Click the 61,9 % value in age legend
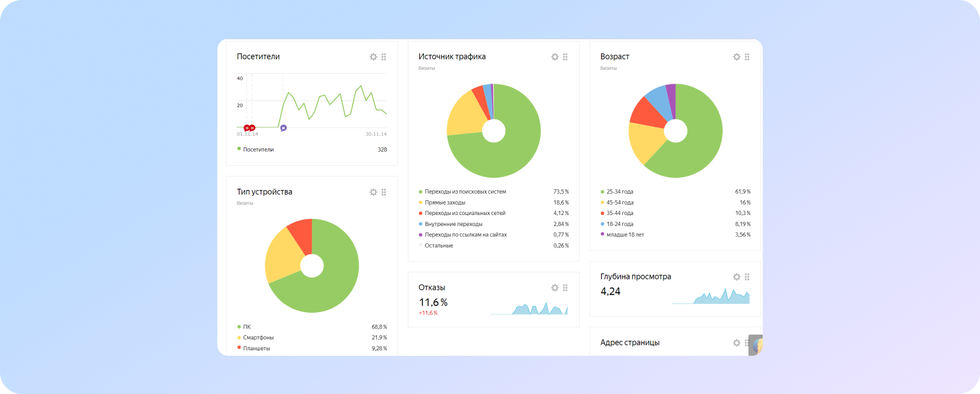 tap(743, 192)
